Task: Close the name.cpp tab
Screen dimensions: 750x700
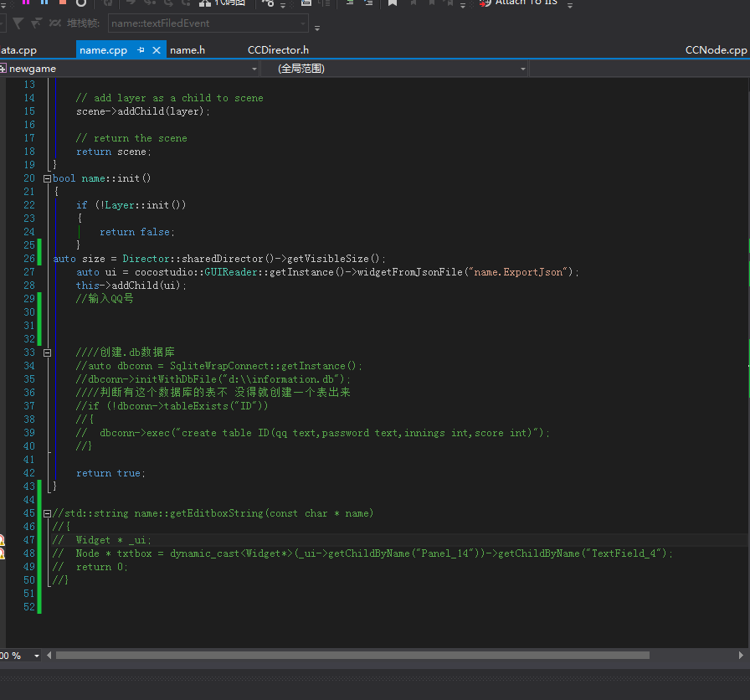Action: pos(157,50)
